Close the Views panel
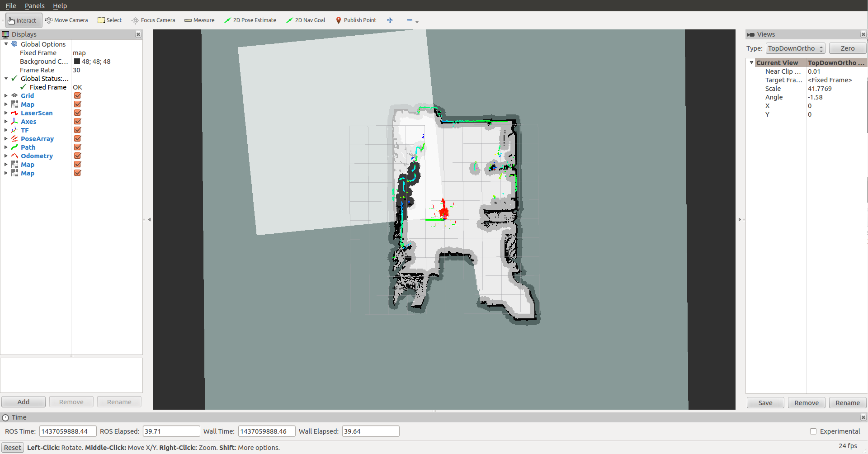Image resolution: width=868 pixels, height=454 pixels. tap(863, 34)
